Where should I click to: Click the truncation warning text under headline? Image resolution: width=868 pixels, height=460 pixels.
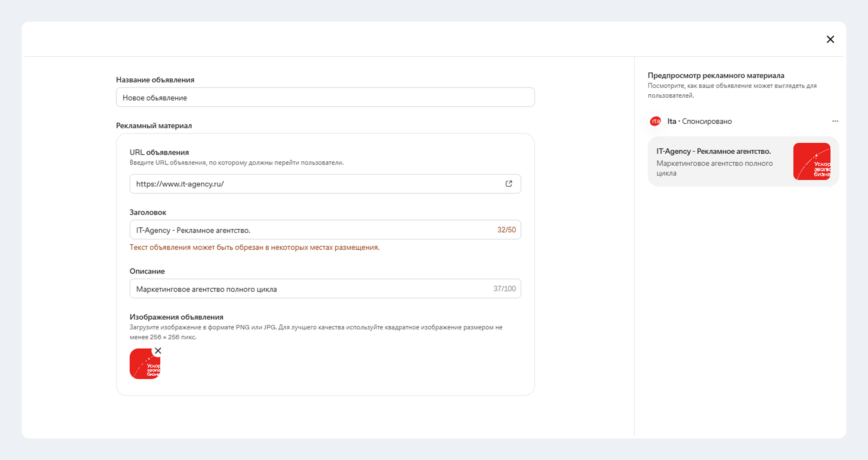(x=255, y=247)
